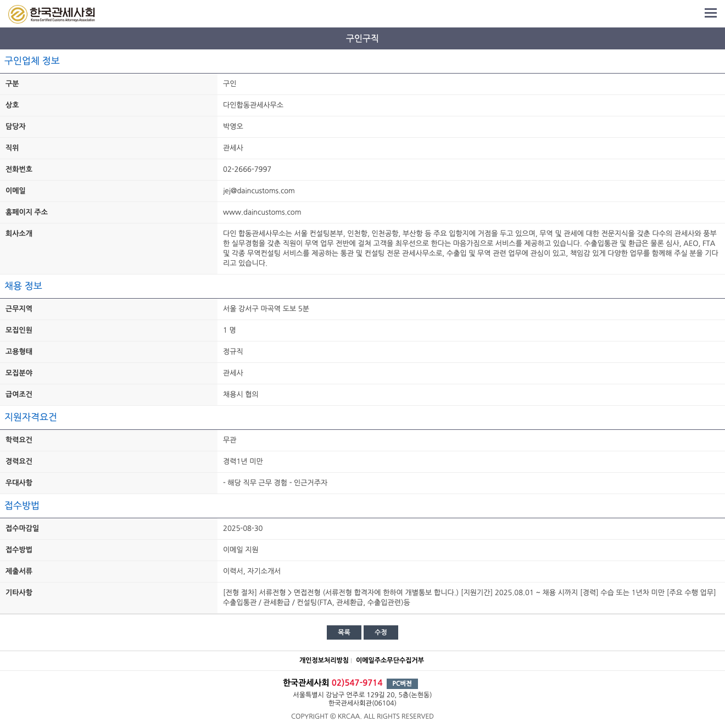The width and height of the screenshot is (725, 728).
Task: Select recruitment count 1 명
Action: (x=230, y=330)
